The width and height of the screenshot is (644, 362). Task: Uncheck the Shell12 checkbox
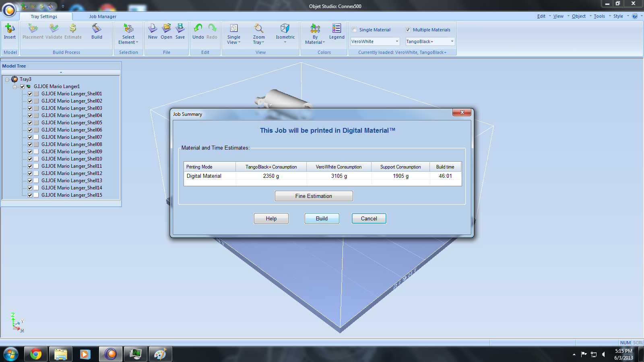coord(30,173)
